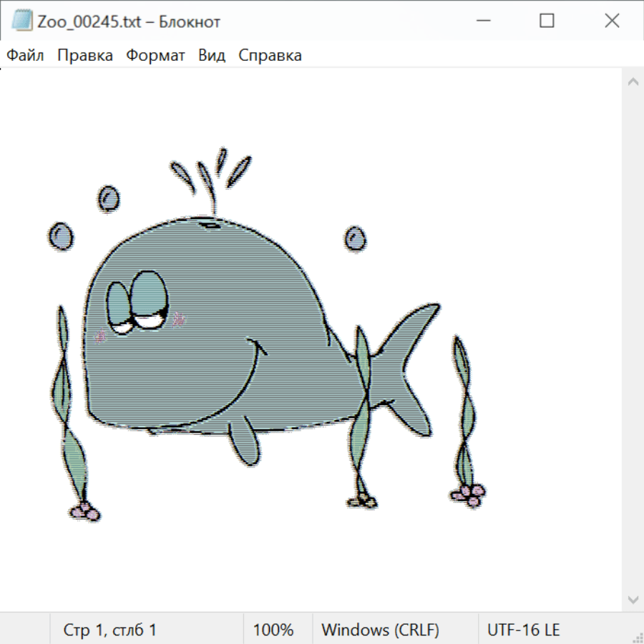Click the scroll up arrow
Screen dimensions: 644x644
pos(633,82)
